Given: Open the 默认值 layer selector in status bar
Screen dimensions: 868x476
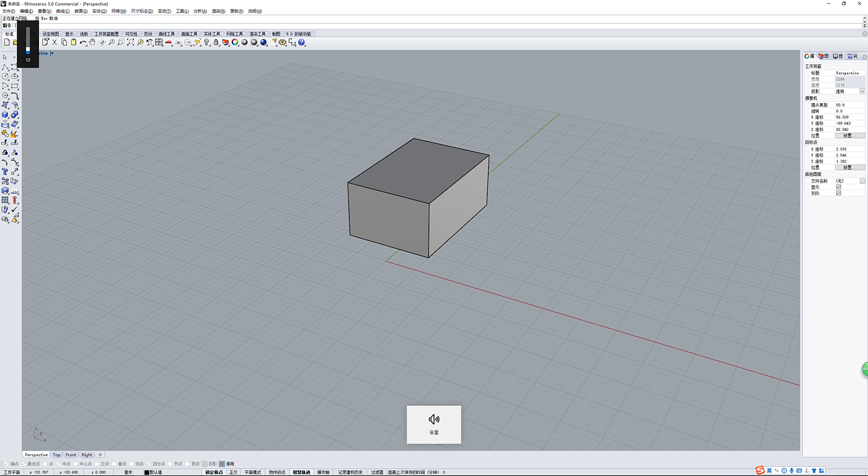Looking at the screenshot, I should [x=156, y=472].
